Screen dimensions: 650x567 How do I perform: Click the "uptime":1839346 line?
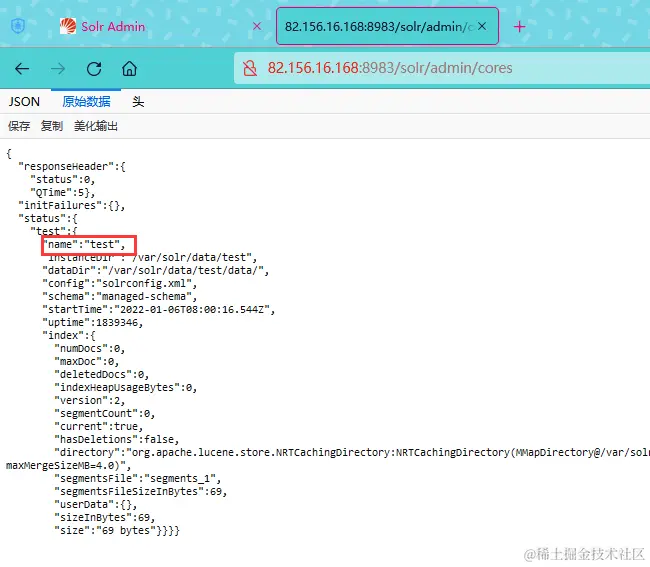[x=92, y=322]
